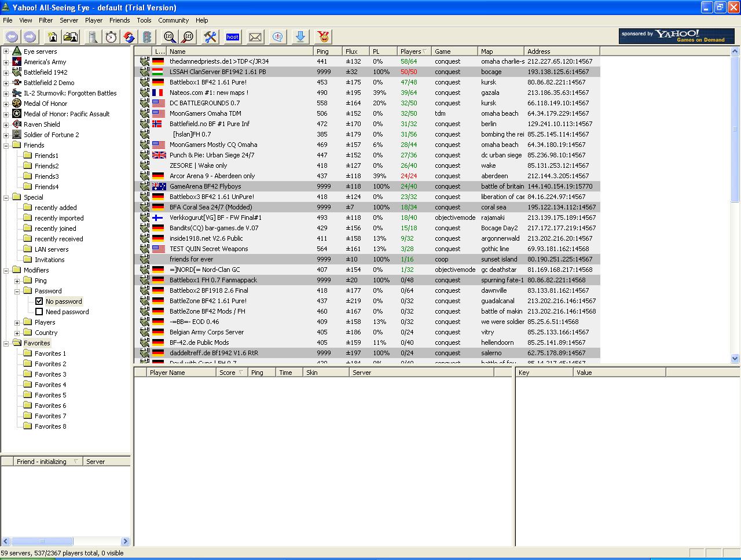Image resolution: width=741 pixels, height=560 pixels.
Task: Select the friends for ever server row
Action: tap(367, 259)
